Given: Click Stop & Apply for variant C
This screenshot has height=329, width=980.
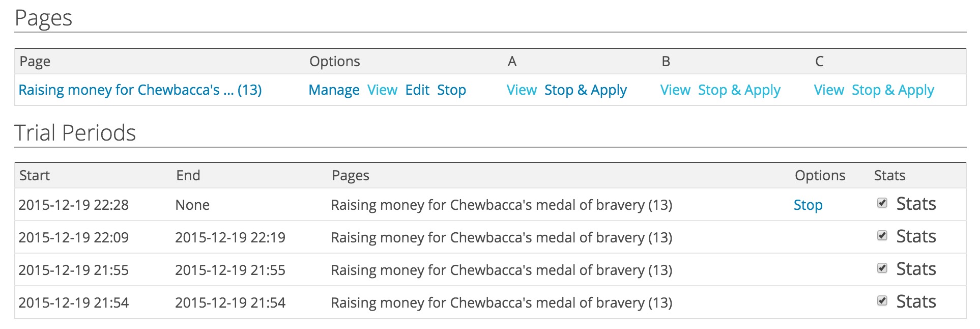Looking at the screenshot, I should tap(893, 90).
